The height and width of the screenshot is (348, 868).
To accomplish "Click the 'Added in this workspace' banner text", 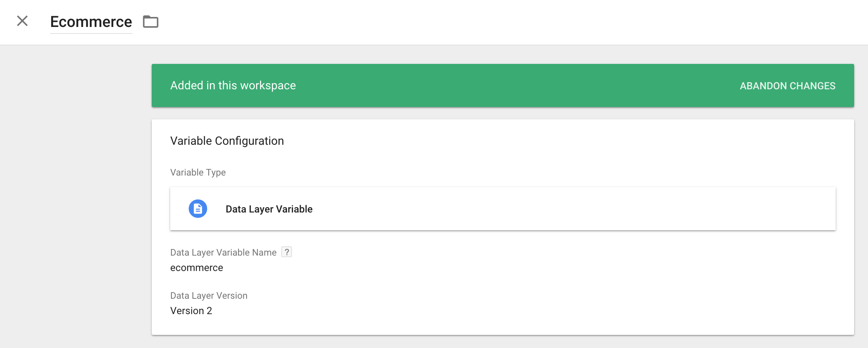I will [x=233, y=85].
